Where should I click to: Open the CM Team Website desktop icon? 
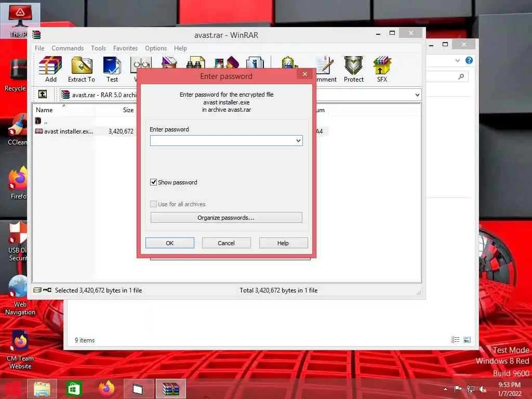pyautogui.click(x=20, y=350)
